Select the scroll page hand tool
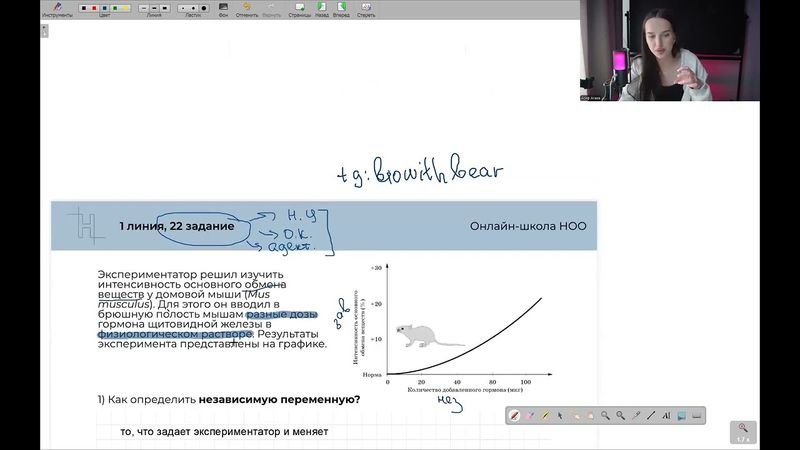Viewport: 800px width, 450px height. click(590, 416)
